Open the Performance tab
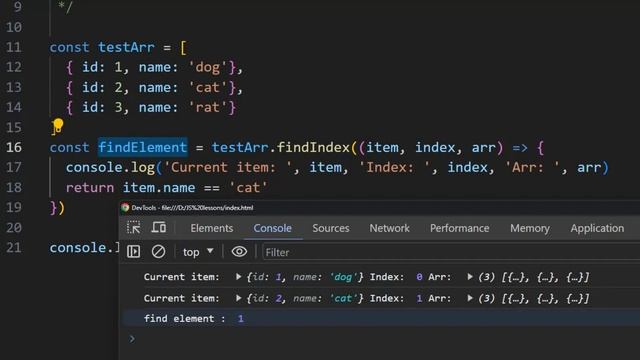 460,228
